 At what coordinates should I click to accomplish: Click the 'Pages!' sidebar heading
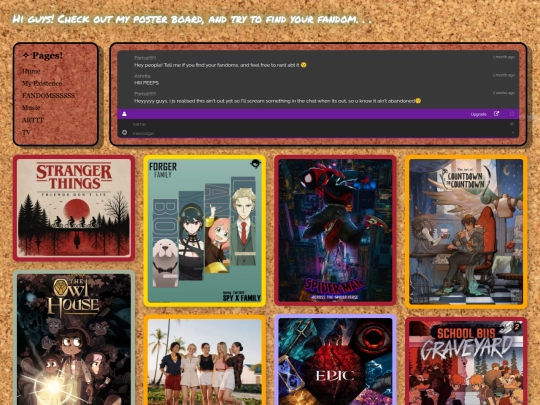[48, 55]
